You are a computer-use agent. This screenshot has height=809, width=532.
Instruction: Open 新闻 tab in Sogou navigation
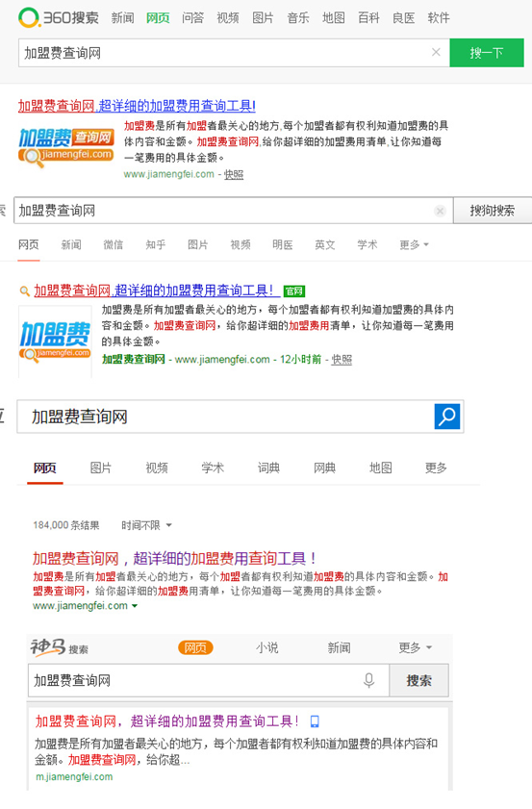click(x=71, y=244)
